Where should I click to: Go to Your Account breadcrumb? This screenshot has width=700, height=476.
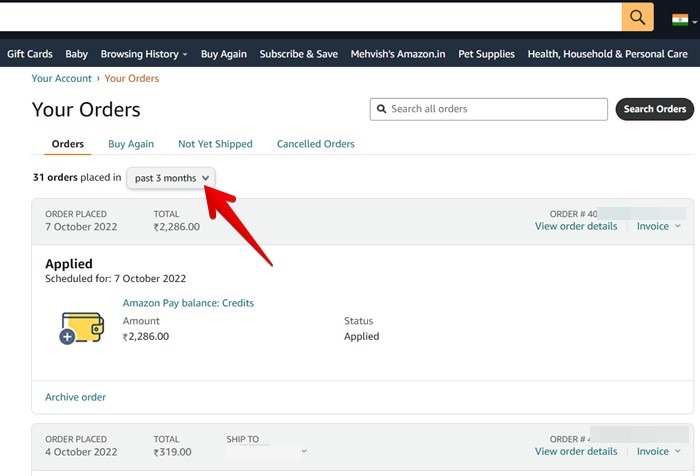pos(62,79)
